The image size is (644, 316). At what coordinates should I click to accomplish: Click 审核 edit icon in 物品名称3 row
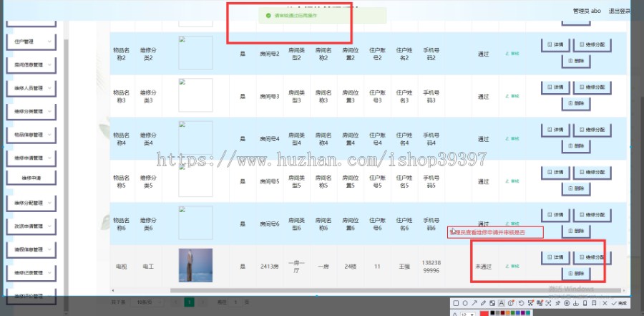click(x=512, y=96)
